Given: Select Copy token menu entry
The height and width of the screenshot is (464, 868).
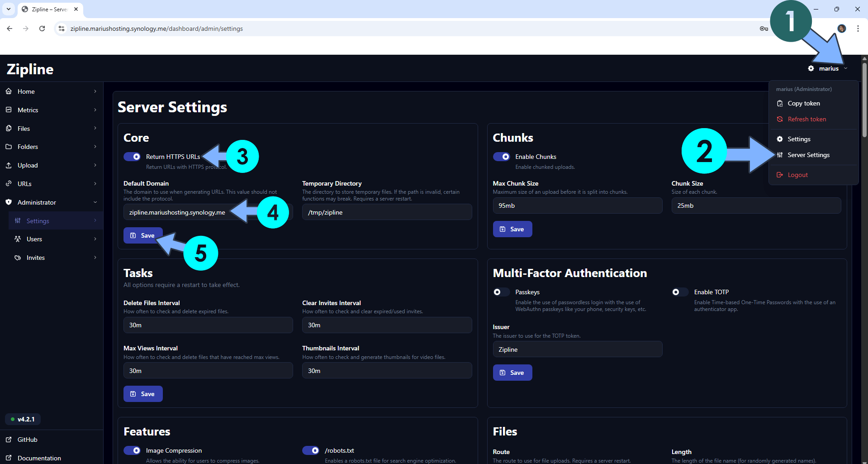Looking at the screenshot, I should 813,104.
